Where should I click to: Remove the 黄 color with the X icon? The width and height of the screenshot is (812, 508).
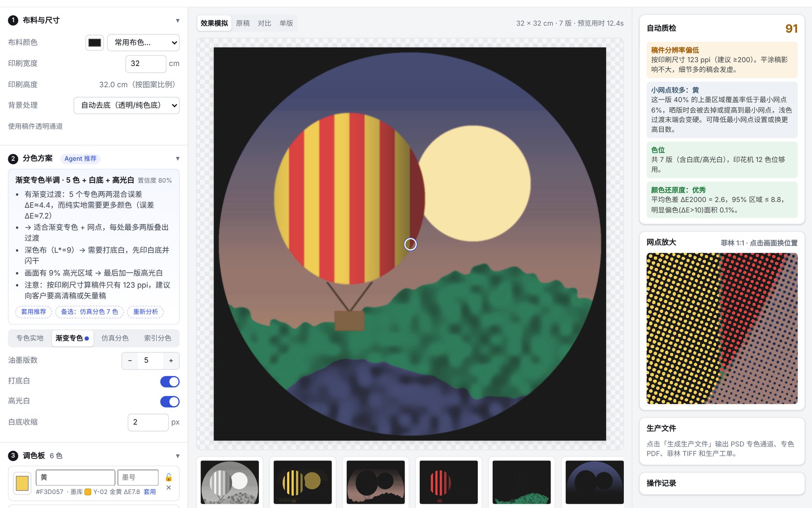pos(168,488)
